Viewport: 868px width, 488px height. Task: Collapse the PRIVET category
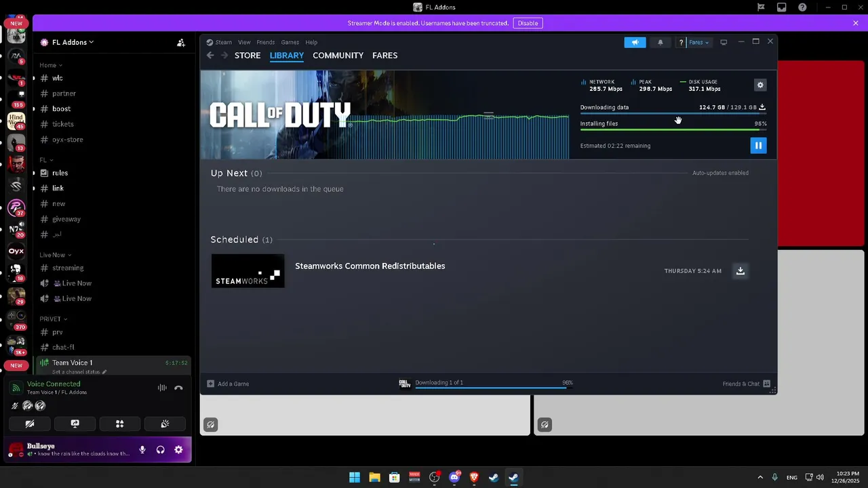(53, 319)
